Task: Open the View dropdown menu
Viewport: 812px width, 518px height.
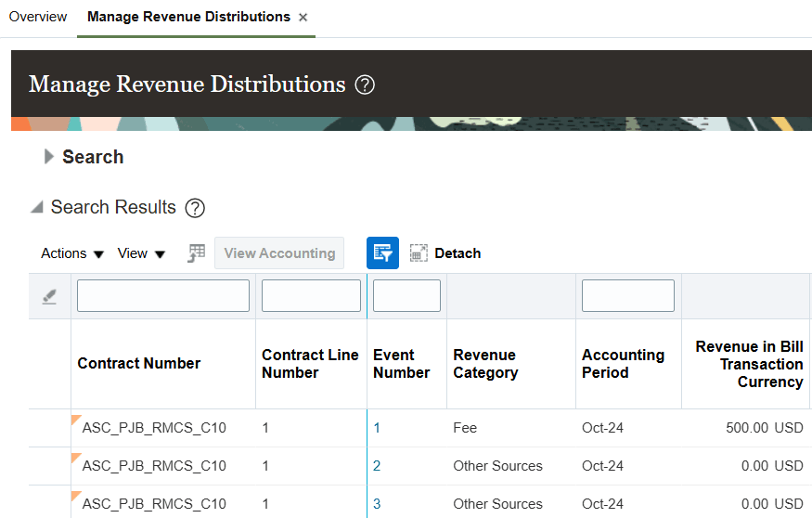Action: [141, 253]
